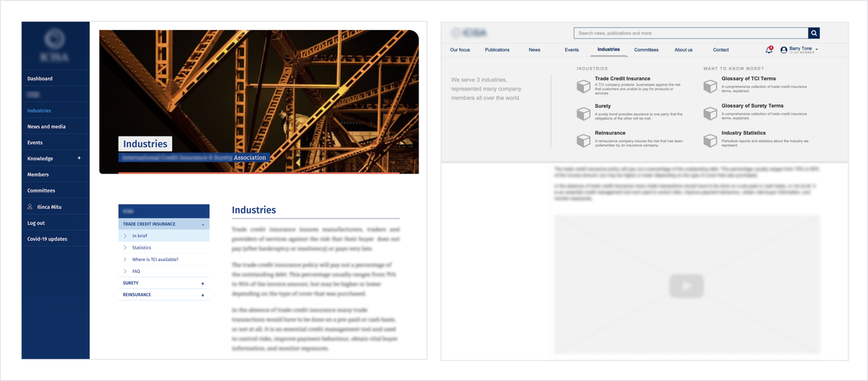Click the Glossary of TCI Terms cube icon
This screenshot has width=868, height=381.
(x=710, y=86)
